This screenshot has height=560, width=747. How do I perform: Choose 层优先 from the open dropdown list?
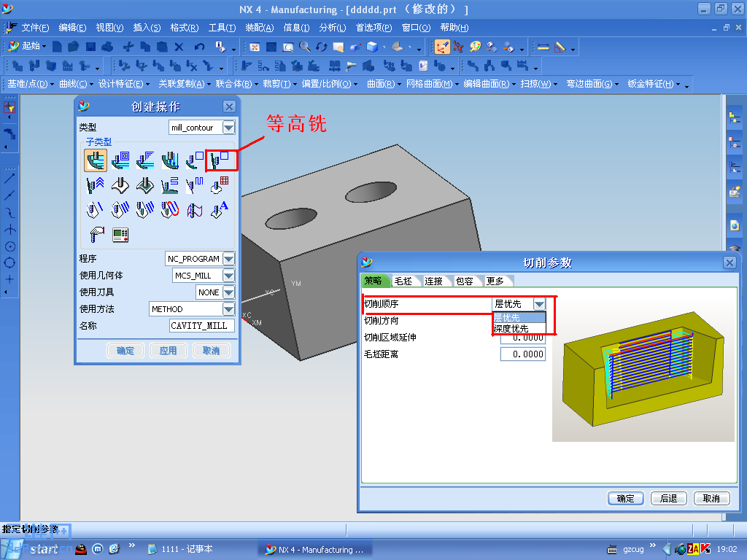tap(519, 317)
